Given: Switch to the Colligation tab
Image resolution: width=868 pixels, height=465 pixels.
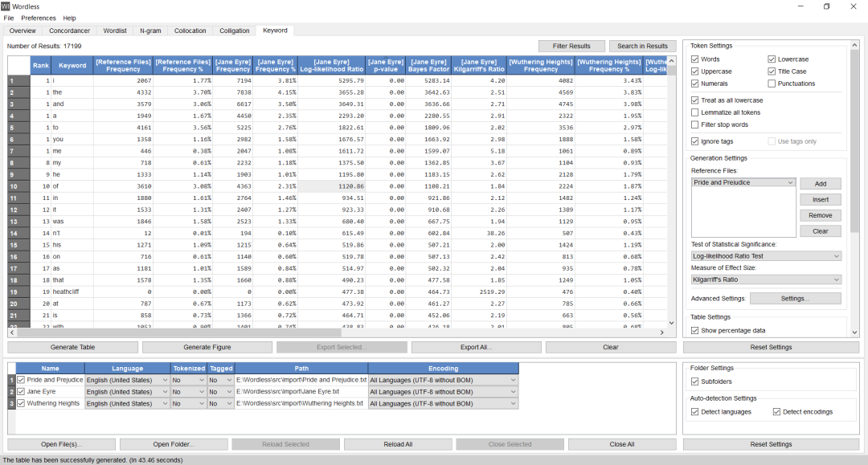Looking at the screenshot, I should (x=234, y=31).
